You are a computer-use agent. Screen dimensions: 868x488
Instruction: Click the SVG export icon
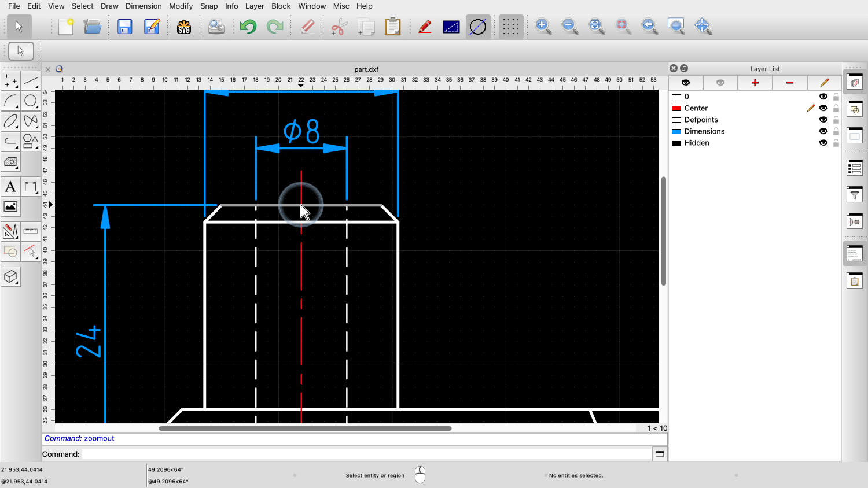click(183, 26)
